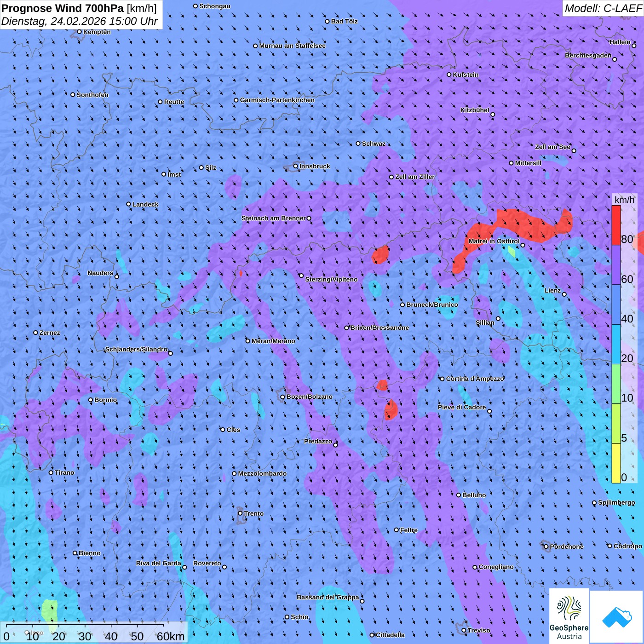Viewport: 644px width, 644px height.
Task: Click the Sonthofen city label
Action: coord(92,95)
